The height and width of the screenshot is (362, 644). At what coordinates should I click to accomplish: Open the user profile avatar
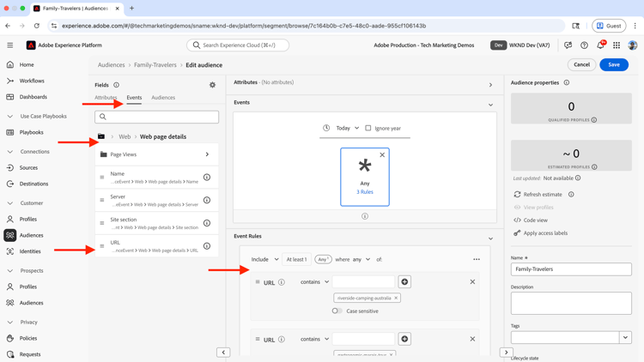(x=633, y=45)
